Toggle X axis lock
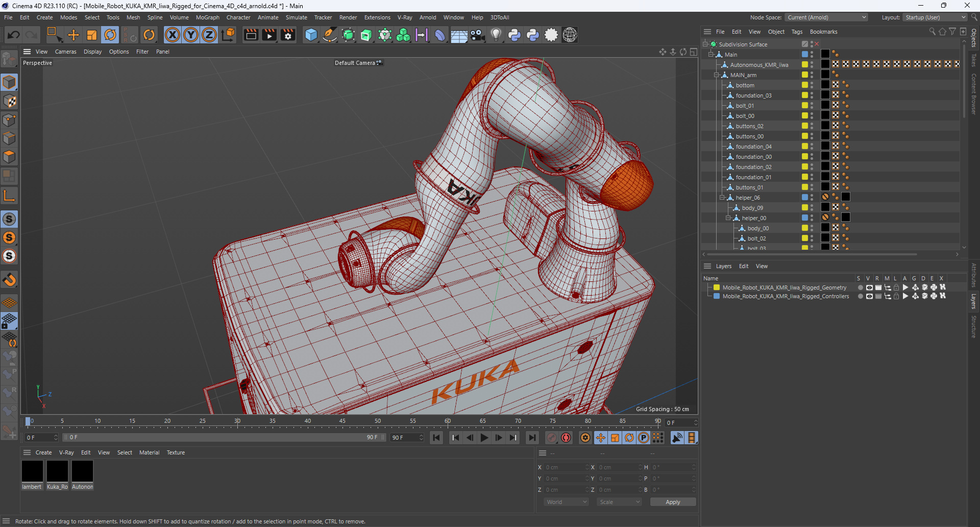Screen dimensions: 980x527 [x=173, y=35]
